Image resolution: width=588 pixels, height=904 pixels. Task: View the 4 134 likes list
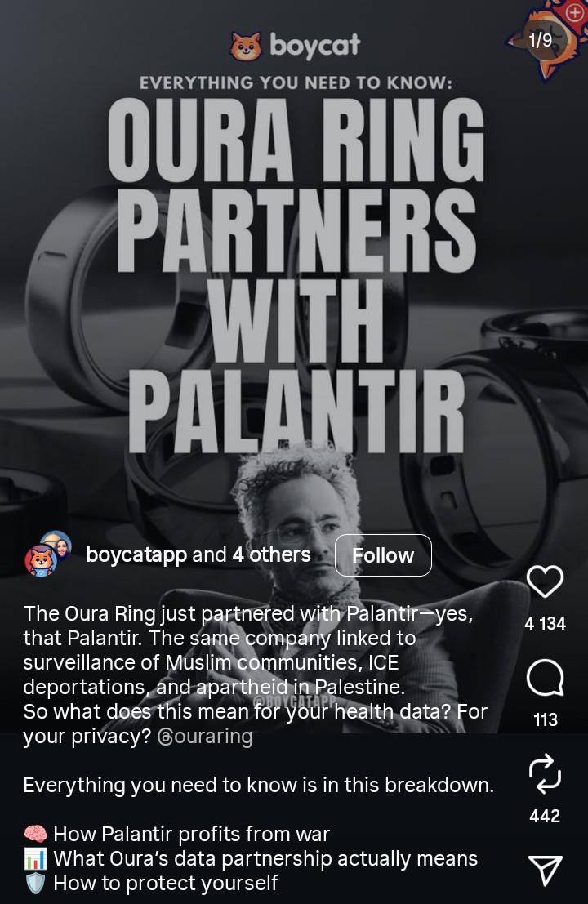pos(545,623)
